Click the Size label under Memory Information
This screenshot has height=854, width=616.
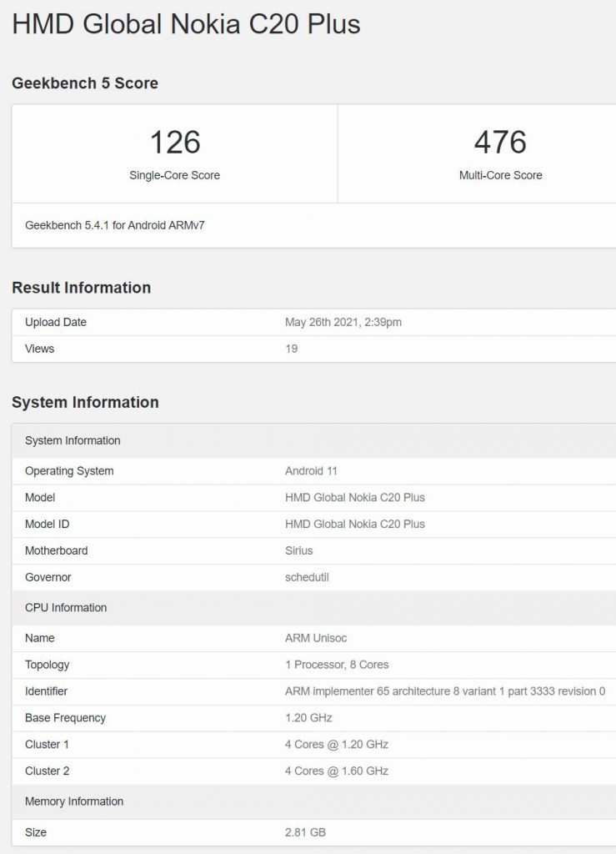click(36, 833)
